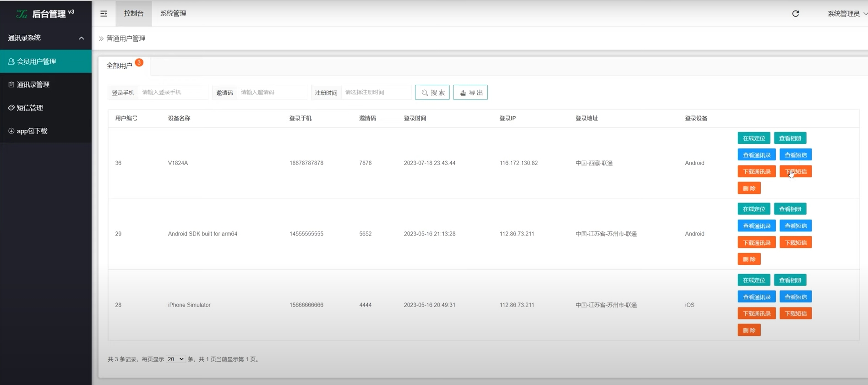The height and width of the screenshot is (385, 868).
Task: Click 下载通讯录 for user 28
Action: (757, 313)
